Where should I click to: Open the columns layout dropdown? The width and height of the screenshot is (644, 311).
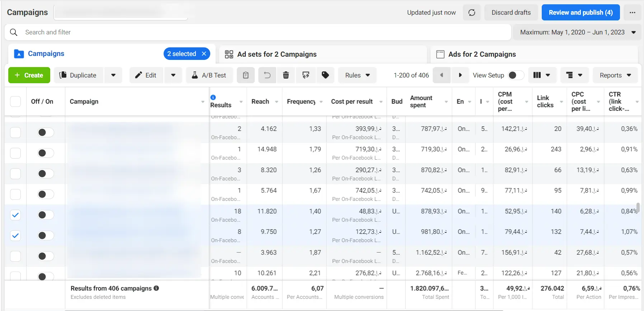(x=542, y=75)
